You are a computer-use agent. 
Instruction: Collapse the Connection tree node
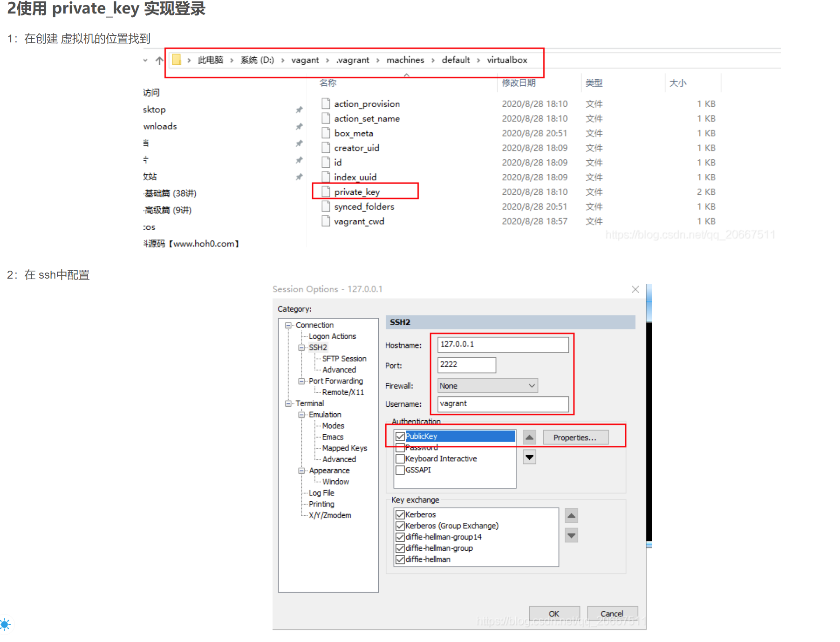(288, 325)
